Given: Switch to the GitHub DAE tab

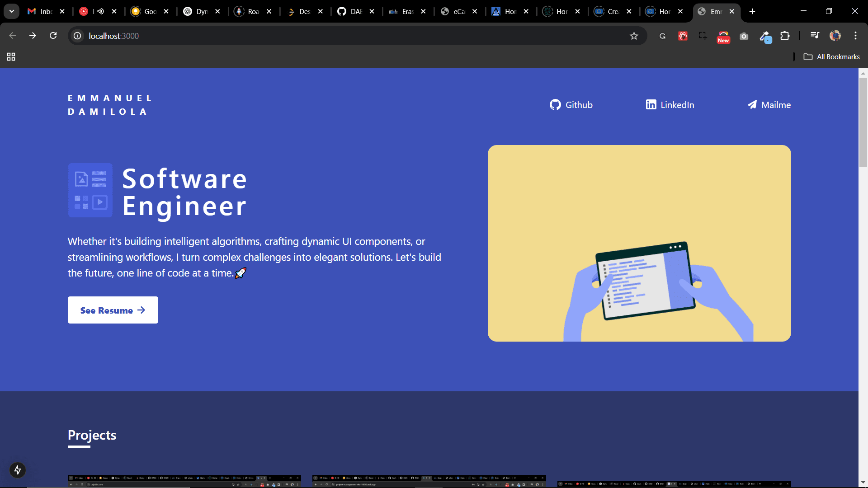Looking at the screenshot, I should point(350,11).
